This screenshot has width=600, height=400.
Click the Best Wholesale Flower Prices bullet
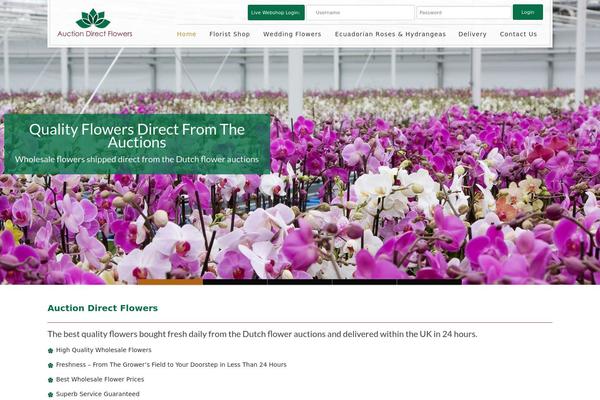[100, 379]
